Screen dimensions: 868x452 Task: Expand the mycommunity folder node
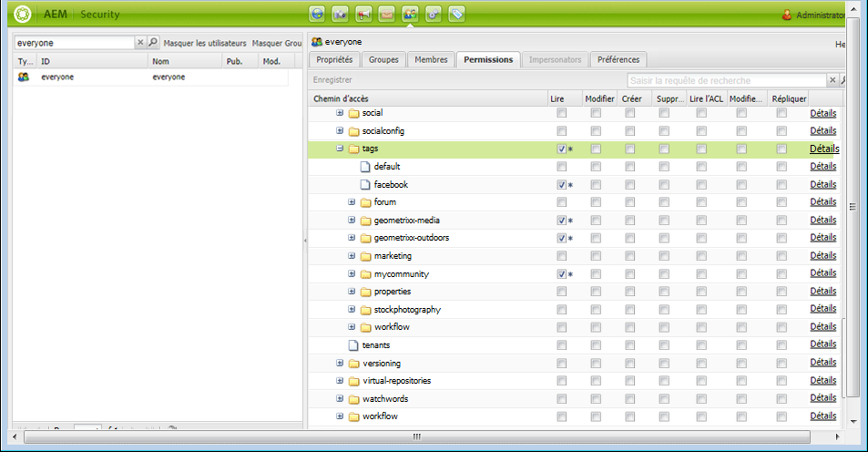[x=352, y=273]
